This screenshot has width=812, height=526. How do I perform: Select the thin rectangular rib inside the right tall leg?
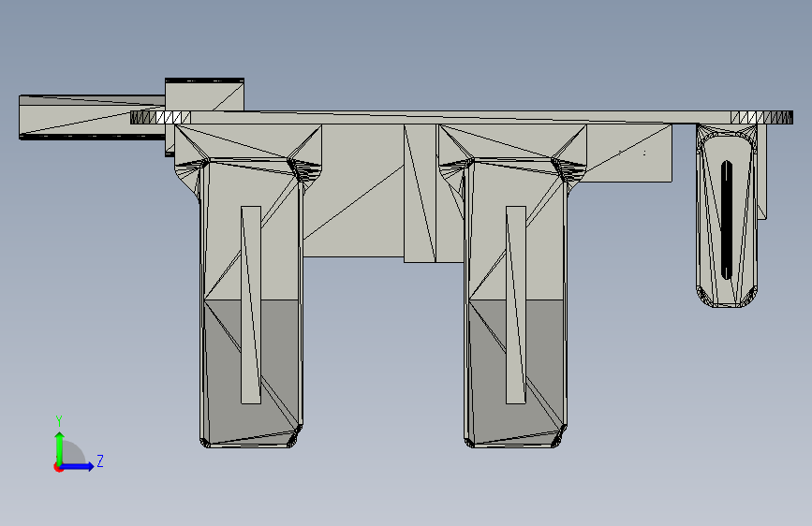pyautogui.click(x=516, y=305)
